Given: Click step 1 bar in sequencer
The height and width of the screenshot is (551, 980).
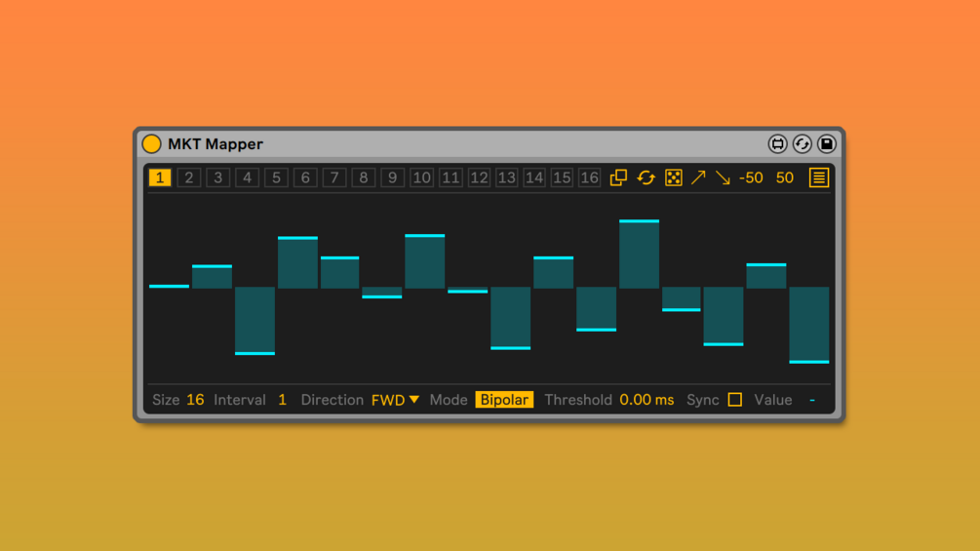Looking at the screenshot, I should click(170, 286).
